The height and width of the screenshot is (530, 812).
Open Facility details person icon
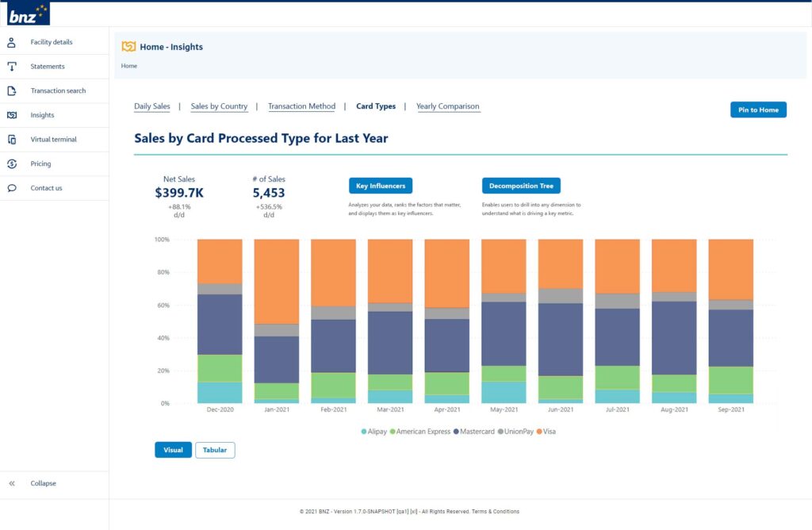coord(12,42)
